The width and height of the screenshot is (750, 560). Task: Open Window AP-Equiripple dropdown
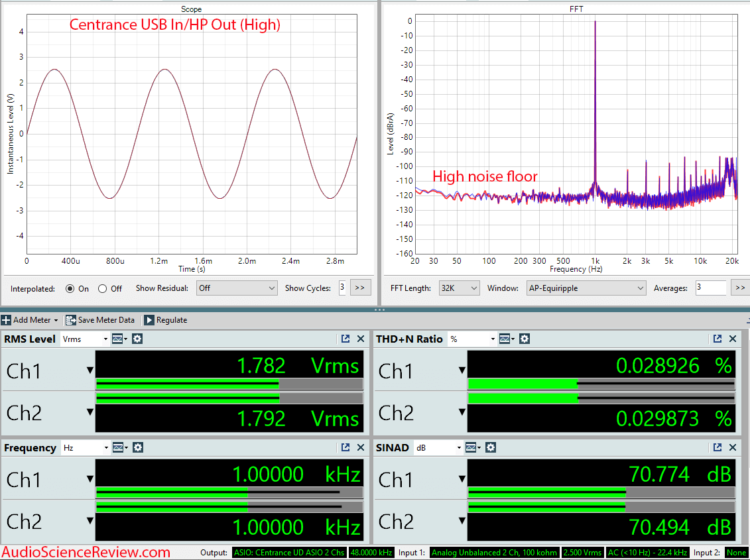click(586, 288)
